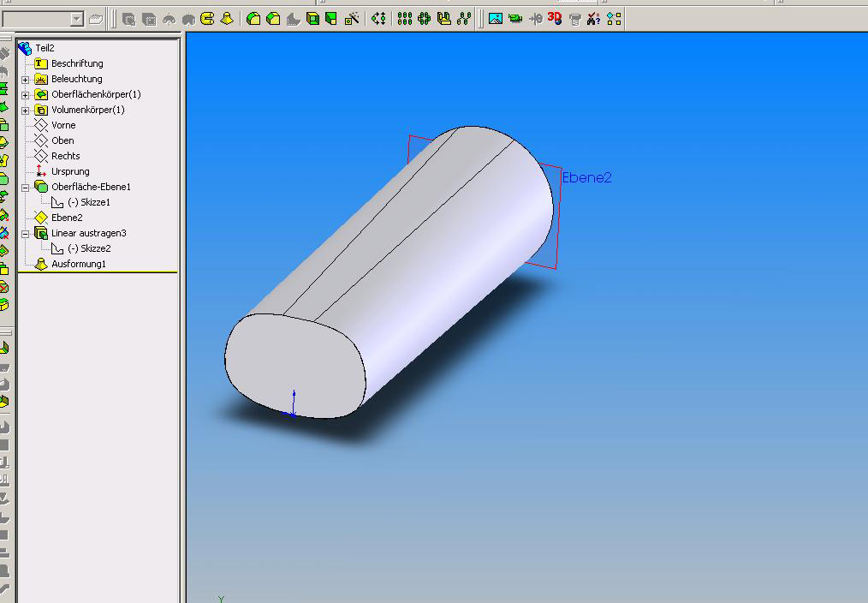Select the Rib tool
This screenshot has width=868, height=603.
pyautogui.click(x=294, y=20)
